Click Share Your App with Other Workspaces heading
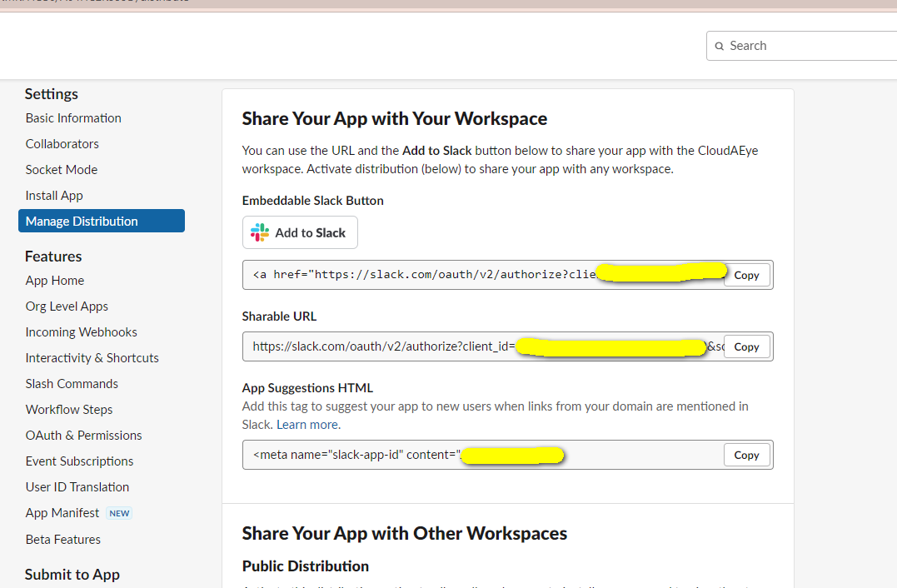897x588 pixels. pyautogui.click(x=405, y=533)
